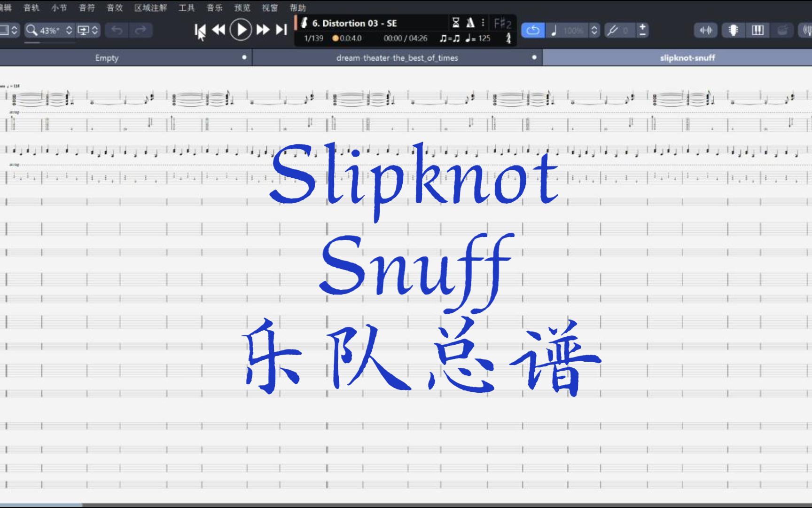
Task: Toggle the metronome
Action: (x=470, y=23)
